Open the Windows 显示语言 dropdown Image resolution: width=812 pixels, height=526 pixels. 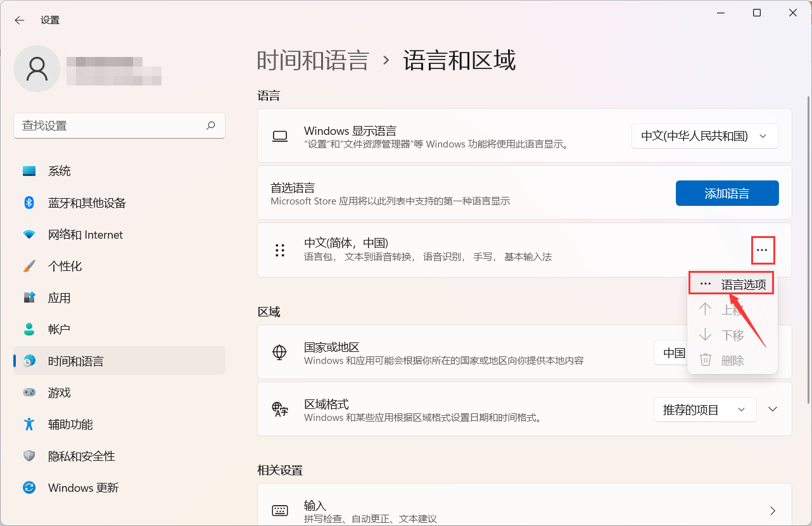click(x=705, y=136)
